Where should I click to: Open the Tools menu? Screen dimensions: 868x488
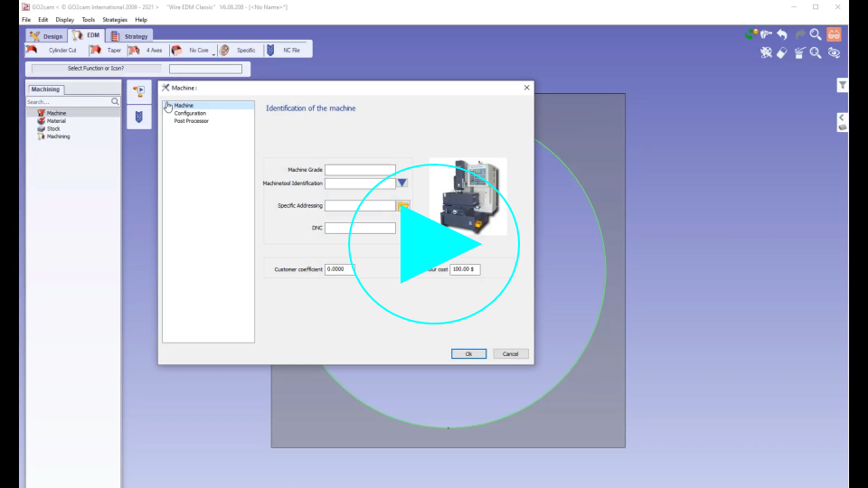(88, 19)
